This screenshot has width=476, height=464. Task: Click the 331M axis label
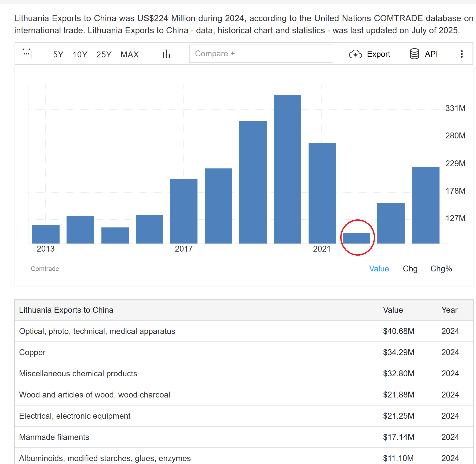coord(455,108)
